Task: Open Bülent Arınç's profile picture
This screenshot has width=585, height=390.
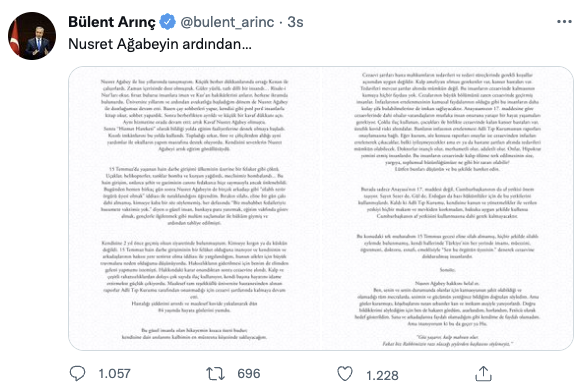Action: (x=32, y=36)
